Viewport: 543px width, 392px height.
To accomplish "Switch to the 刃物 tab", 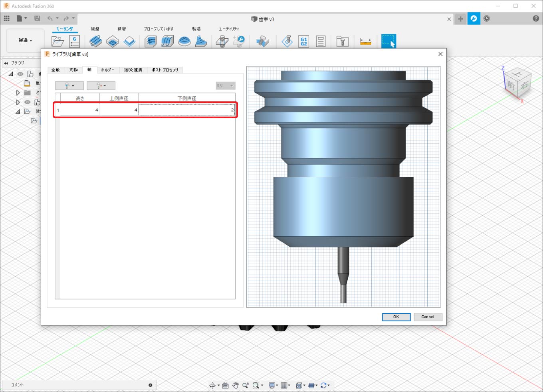I will [73, 70].
